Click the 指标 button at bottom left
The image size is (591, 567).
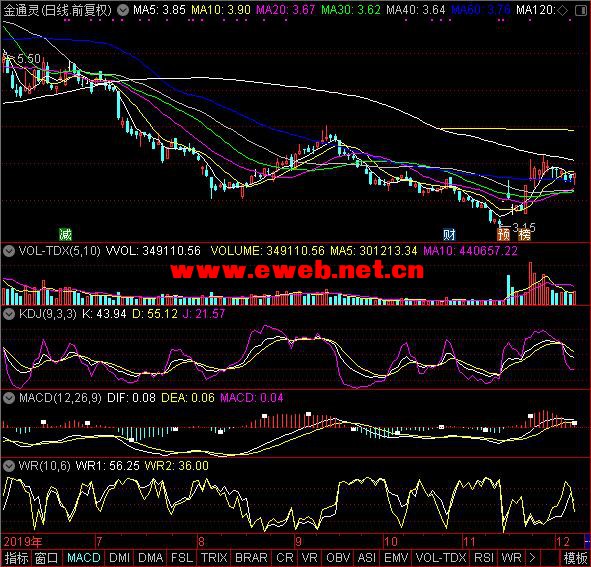coord(16,558)
